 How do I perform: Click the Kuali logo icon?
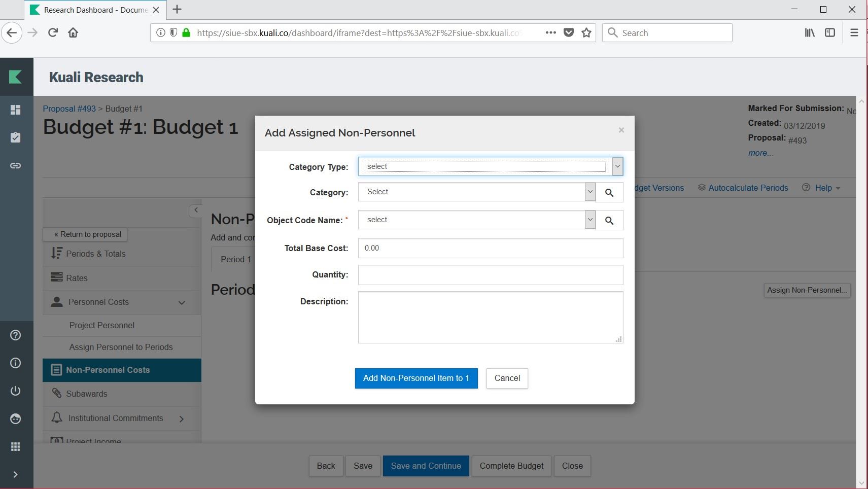(16, 77)
